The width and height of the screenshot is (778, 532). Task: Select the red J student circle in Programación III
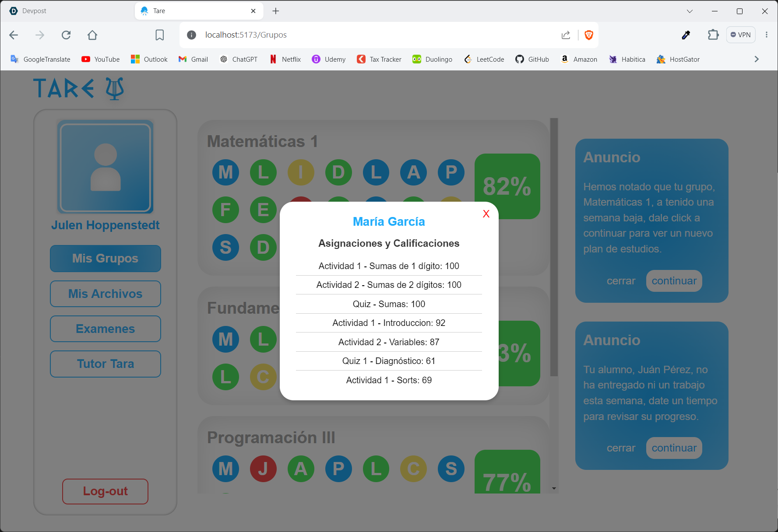[x=263, y=469]
